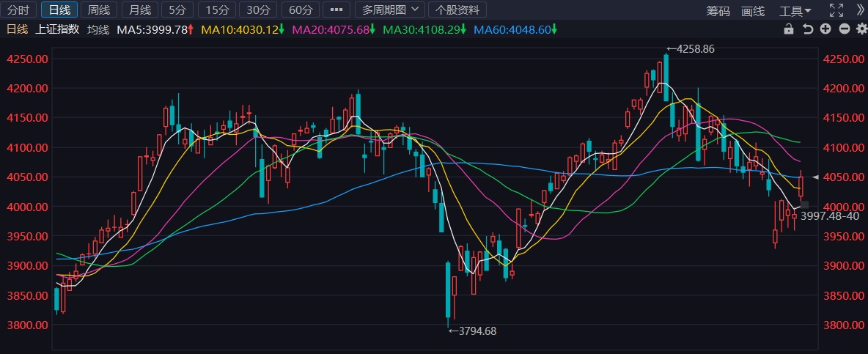This screenshot has height=354, width=868.
Task: Open the 个股资料 stock info button
Action: coord(457,10)
